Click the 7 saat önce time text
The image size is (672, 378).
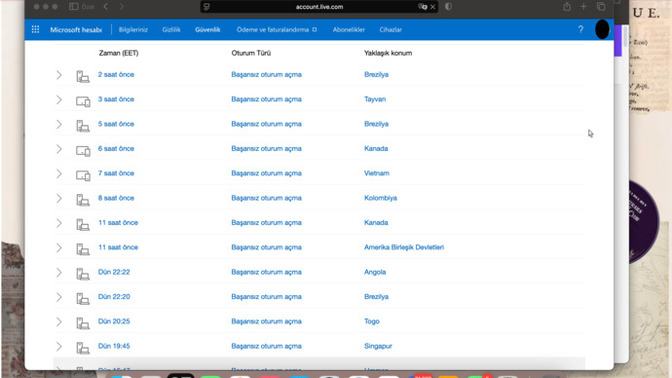(116, 173)
